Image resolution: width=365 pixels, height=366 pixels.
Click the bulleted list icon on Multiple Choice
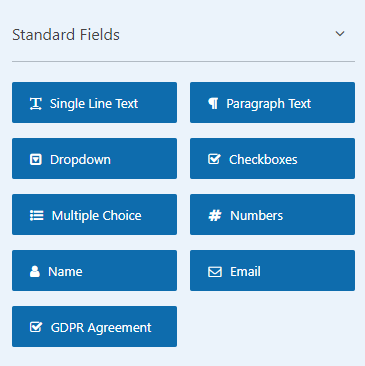tap(36, 216)
